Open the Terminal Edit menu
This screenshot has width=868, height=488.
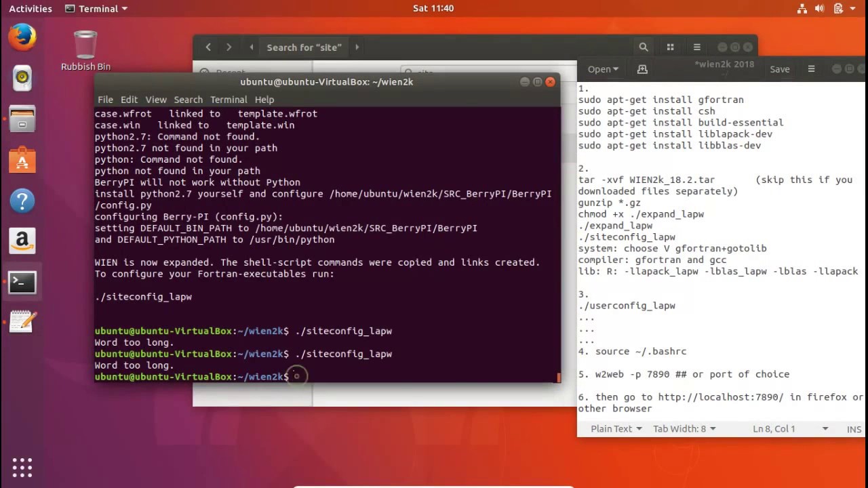pyautogui.click(x=129, y=100)
